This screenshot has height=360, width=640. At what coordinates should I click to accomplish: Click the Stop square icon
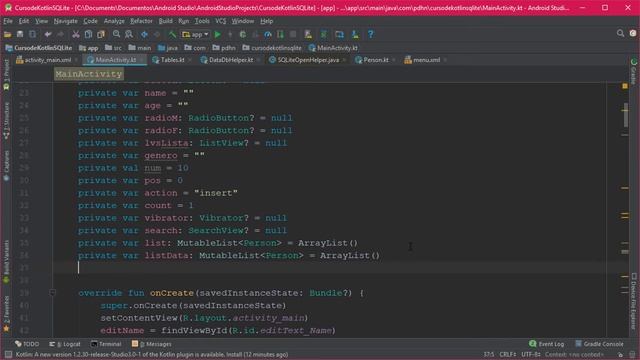click(293, 34)
